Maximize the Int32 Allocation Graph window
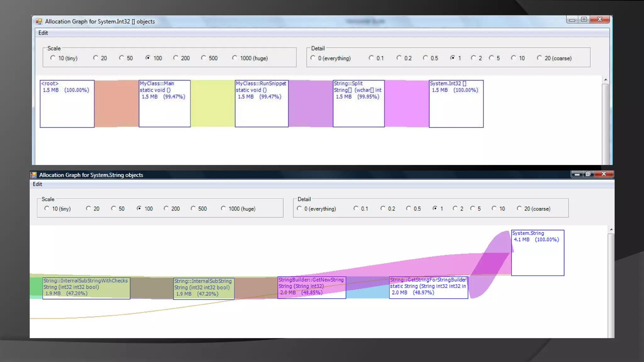The image size is (644, 362). (x=584, y=19)
